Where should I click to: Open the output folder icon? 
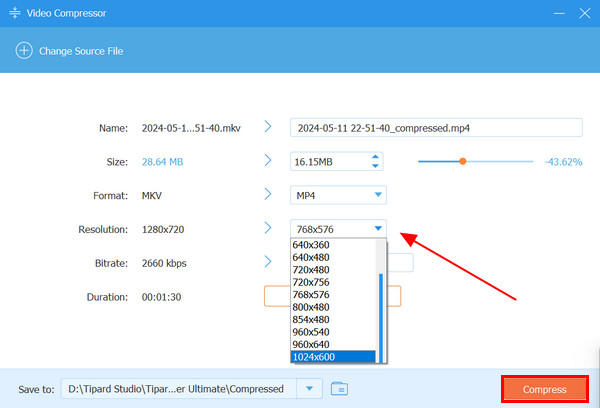click(339, 388)
